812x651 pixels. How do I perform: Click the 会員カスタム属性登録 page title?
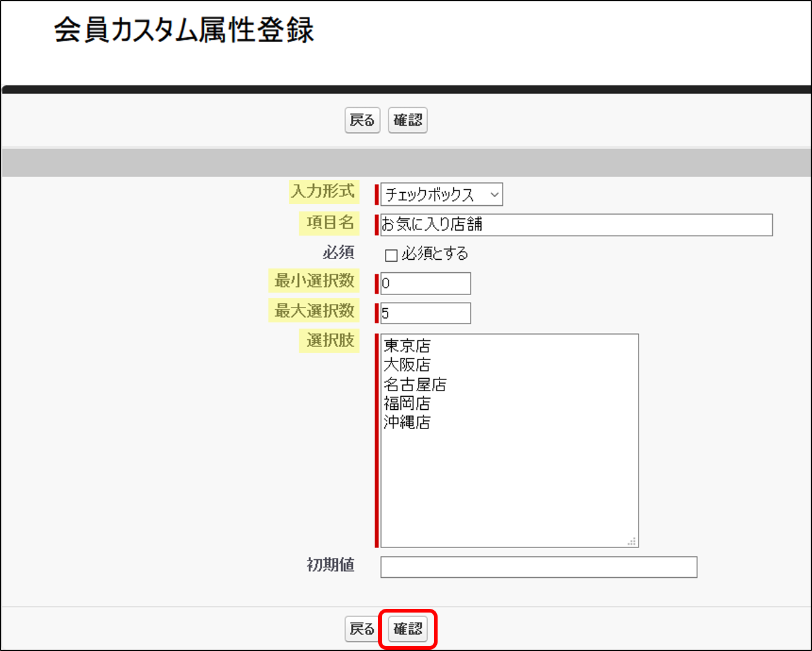pyautogui.click(x=184, y=30)
